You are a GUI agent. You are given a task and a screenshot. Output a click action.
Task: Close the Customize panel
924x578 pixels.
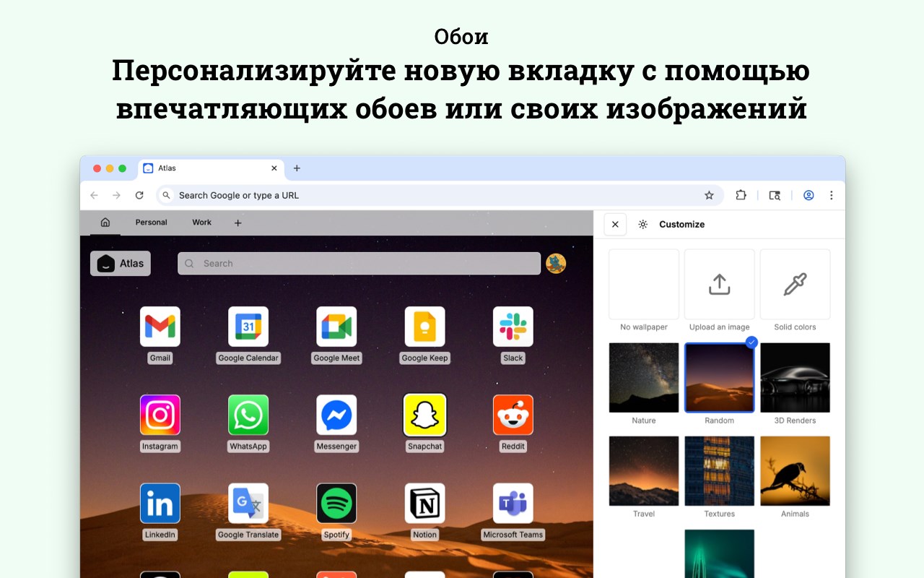[615, 225]
